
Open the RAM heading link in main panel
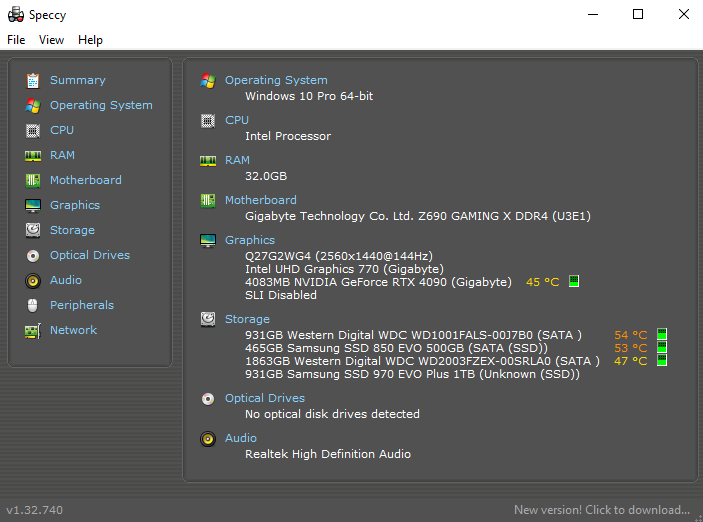coord(237,161)
